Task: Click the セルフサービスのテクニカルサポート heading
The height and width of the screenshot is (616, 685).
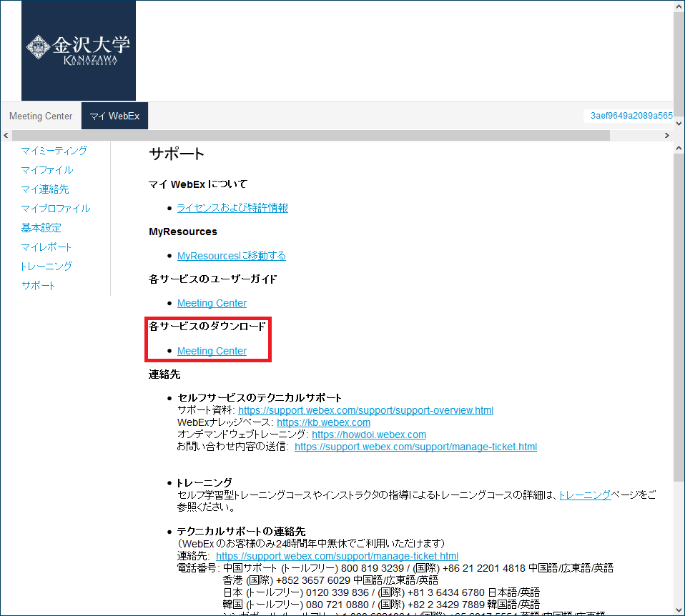Action: click(x=260, y=398)
